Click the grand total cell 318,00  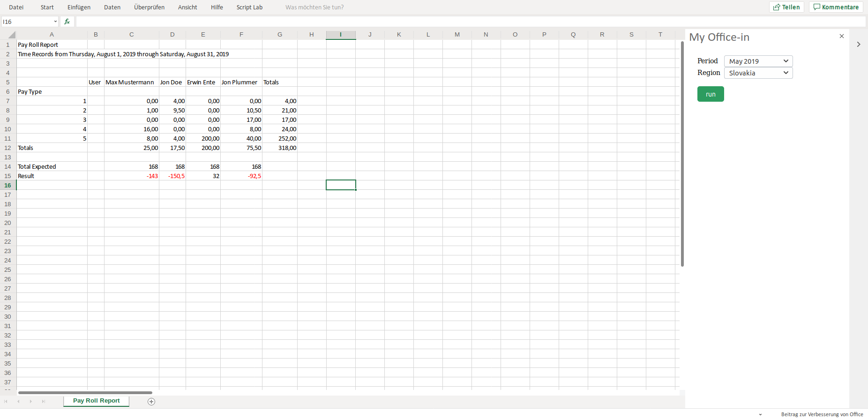[280, 148]
